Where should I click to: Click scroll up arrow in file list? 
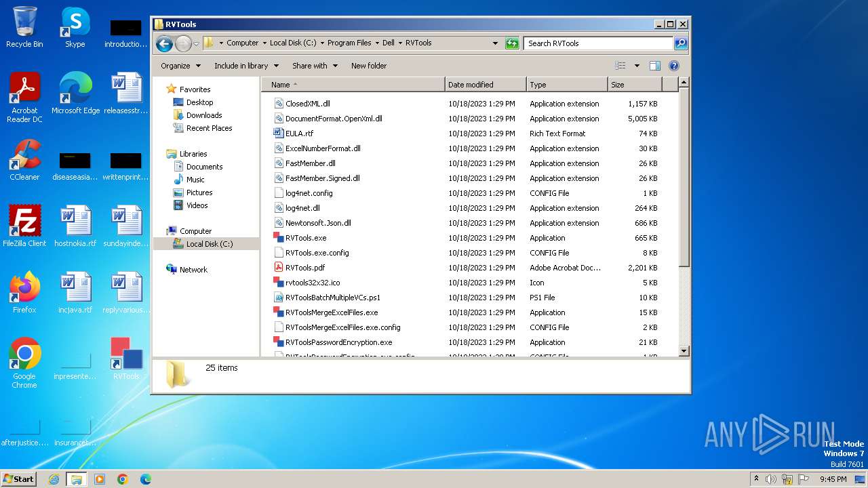pos(684,83)
